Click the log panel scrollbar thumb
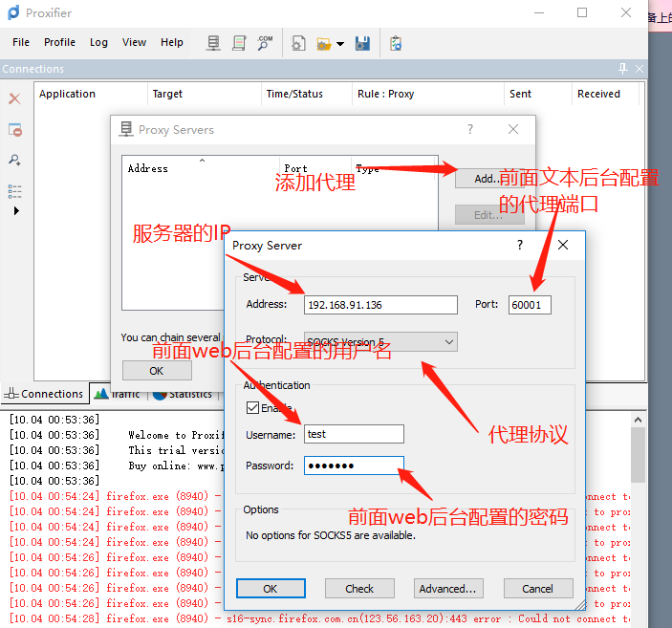The image size is (672, 628). [638, 454]
